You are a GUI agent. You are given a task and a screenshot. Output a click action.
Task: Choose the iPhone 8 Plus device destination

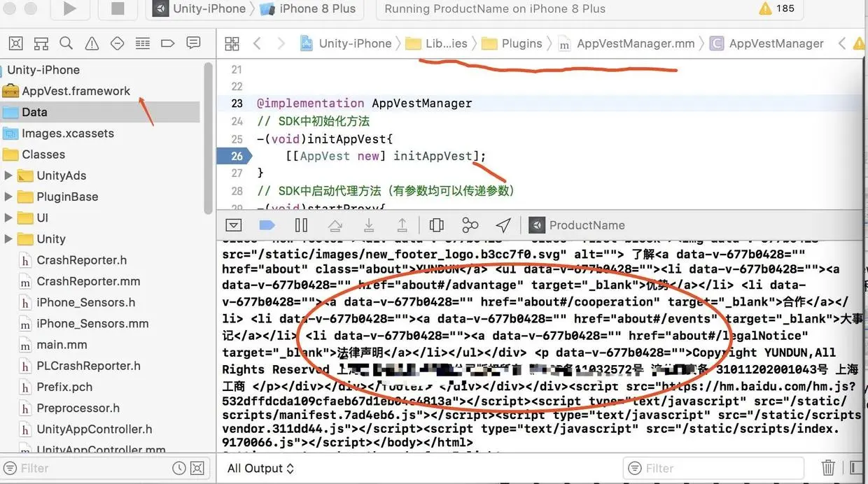pos(307,9)
